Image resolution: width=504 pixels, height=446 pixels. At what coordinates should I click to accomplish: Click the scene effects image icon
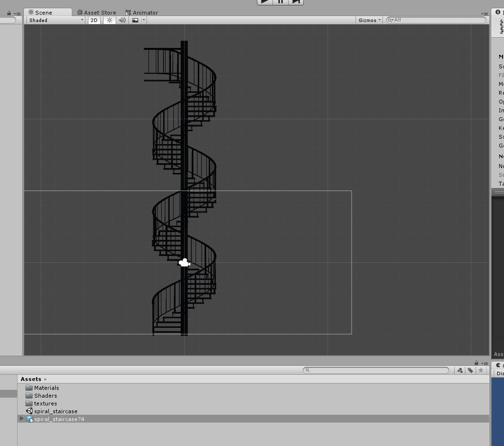(x=135, y=20)
